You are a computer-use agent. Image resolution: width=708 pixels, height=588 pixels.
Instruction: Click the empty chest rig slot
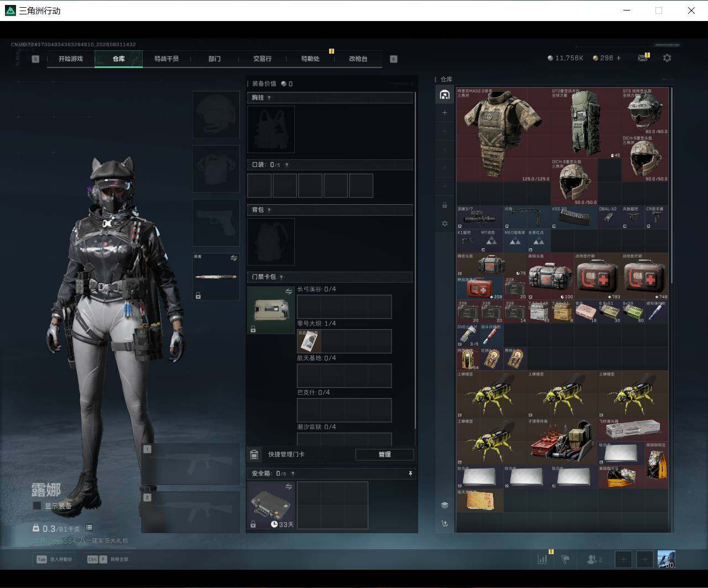(x=271, y=129)
